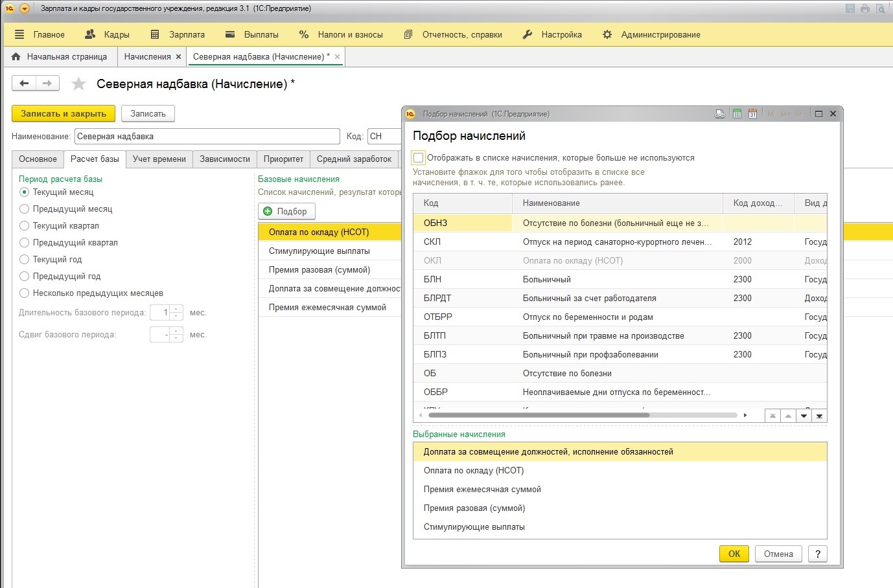Select Премия ежемесячная суммой in base list
The width and height of the screenshot is (893, 588).
330,307
